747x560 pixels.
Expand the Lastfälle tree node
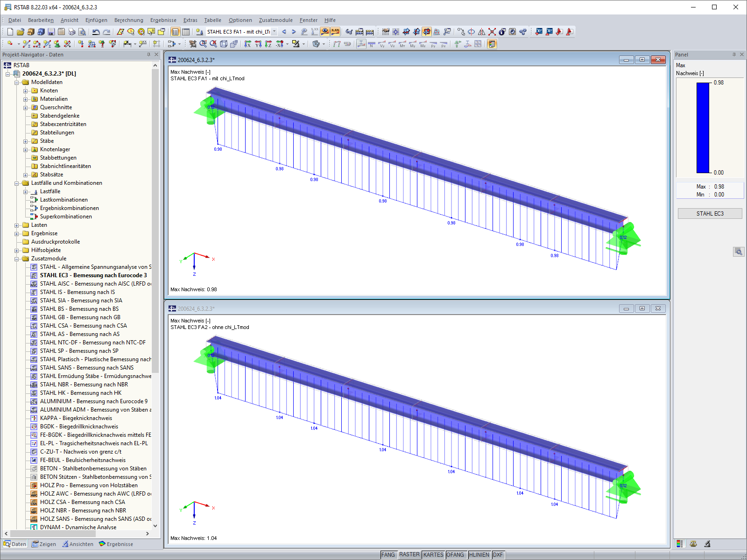point(26,192)
